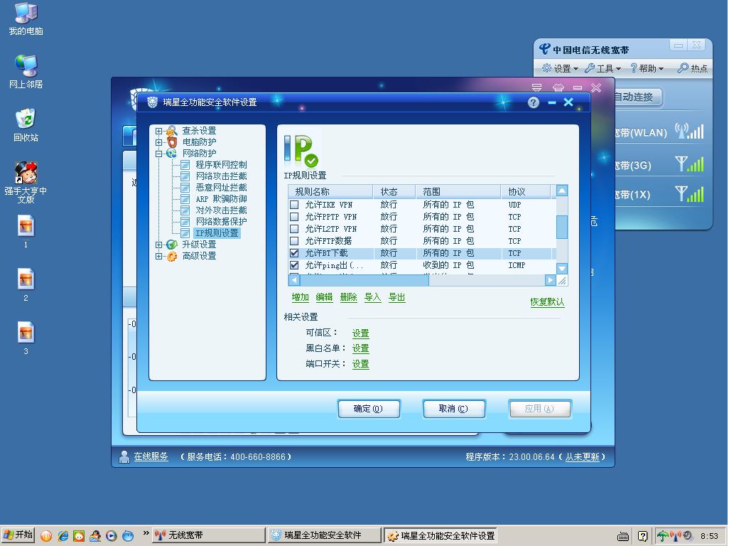Click the 高级设置 gear icon in tree
The height and width of the screenshot is (546, 756).
pyautogui.click(x=172, y=256)
